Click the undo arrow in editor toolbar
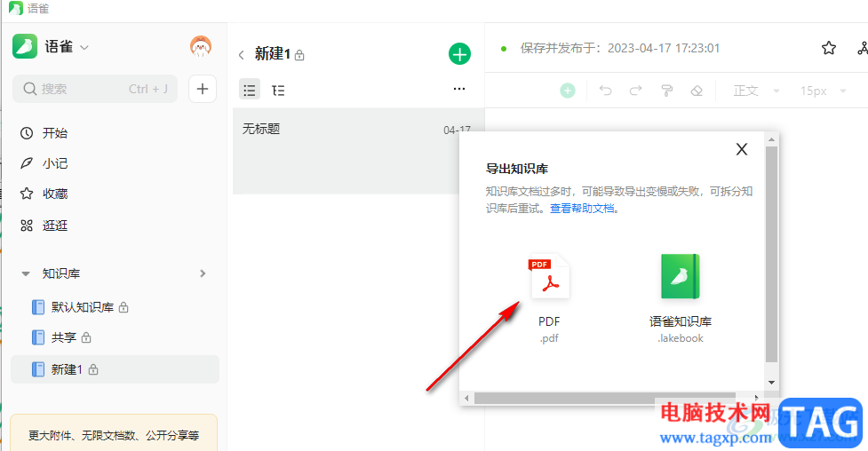 (606, 91)
